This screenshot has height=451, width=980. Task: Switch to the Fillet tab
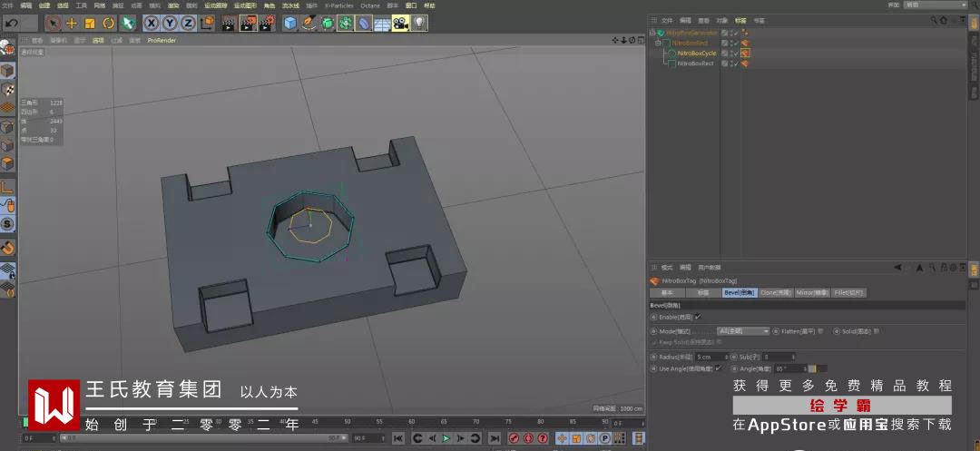[848, 292]
